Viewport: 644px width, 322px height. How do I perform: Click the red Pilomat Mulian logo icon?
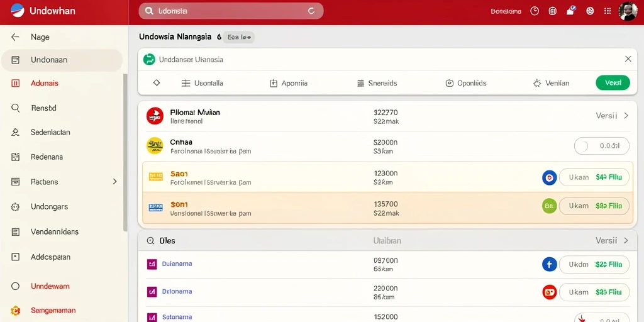coord(155,116)
